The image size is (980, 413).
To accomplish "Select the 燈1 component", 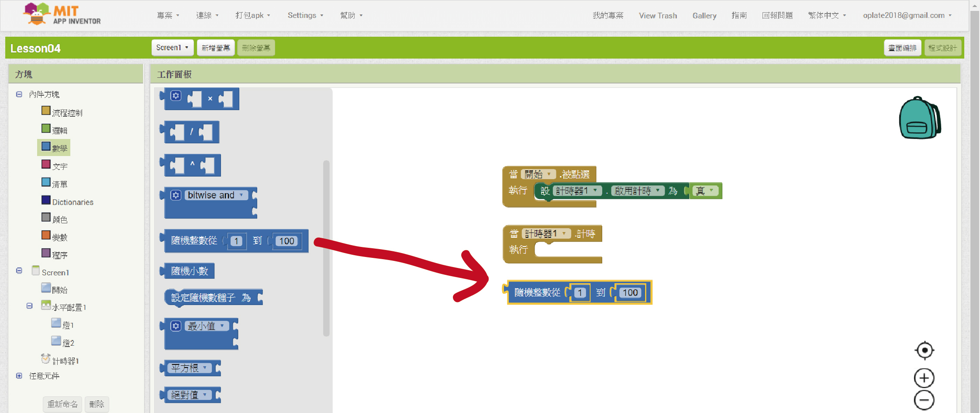I will pyautogui.click(x=62, y=325).
